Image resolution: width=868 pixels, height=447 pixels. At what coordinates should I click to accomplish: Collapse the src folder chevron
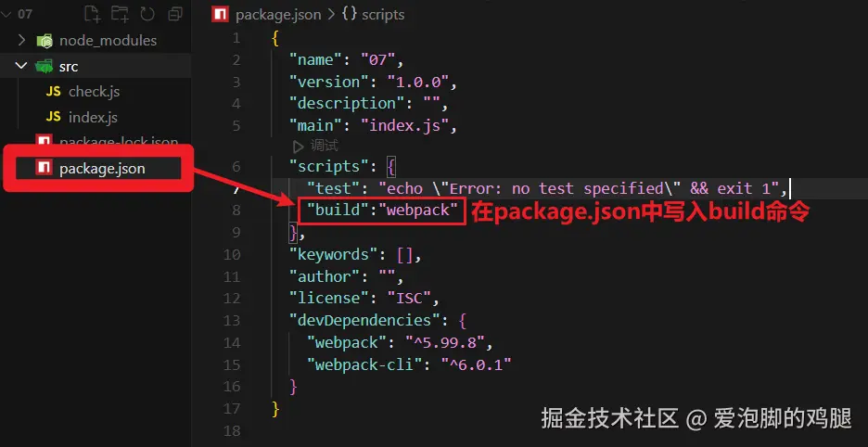21,66
